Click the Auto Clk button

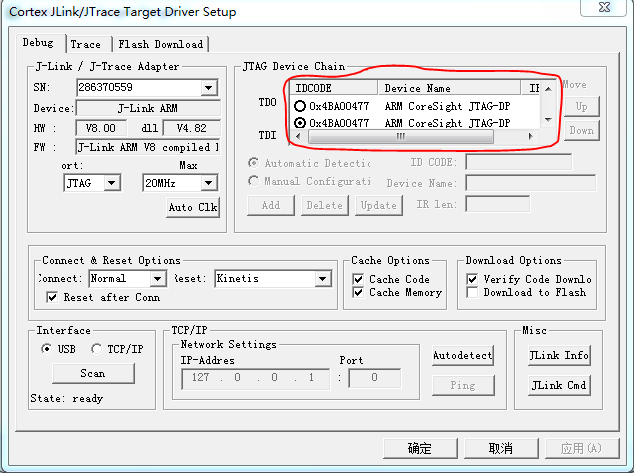[x=193, y=207]
